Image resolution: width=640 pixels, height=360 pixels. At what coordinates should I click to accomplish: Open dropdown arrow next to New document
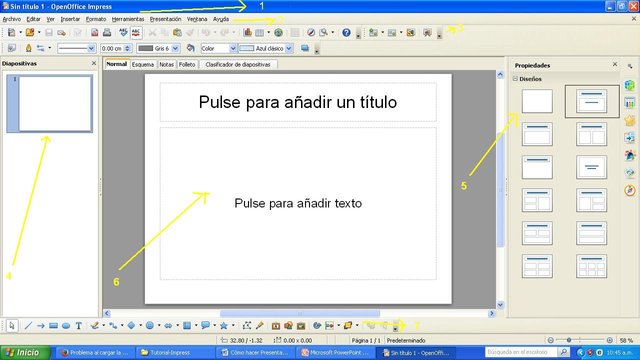tap(20, 32)
